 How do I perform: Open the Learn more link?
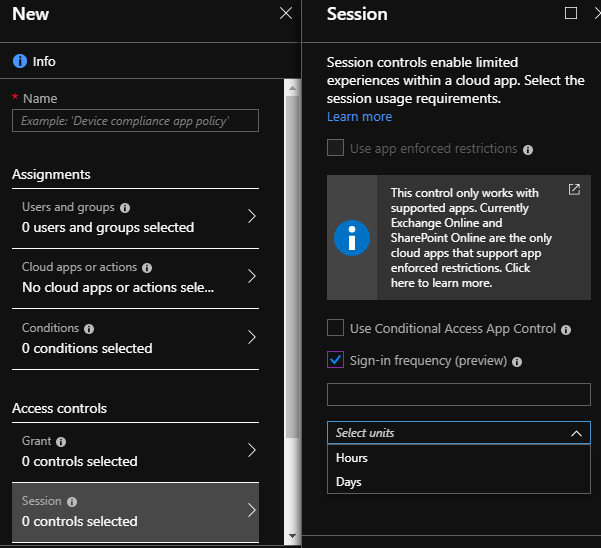(359, 117)
